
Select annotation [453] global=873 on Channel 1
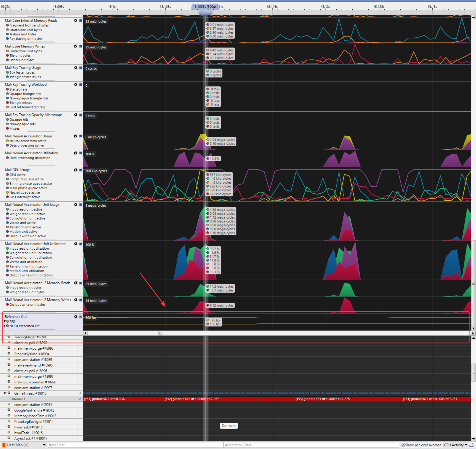coord(323,399)
